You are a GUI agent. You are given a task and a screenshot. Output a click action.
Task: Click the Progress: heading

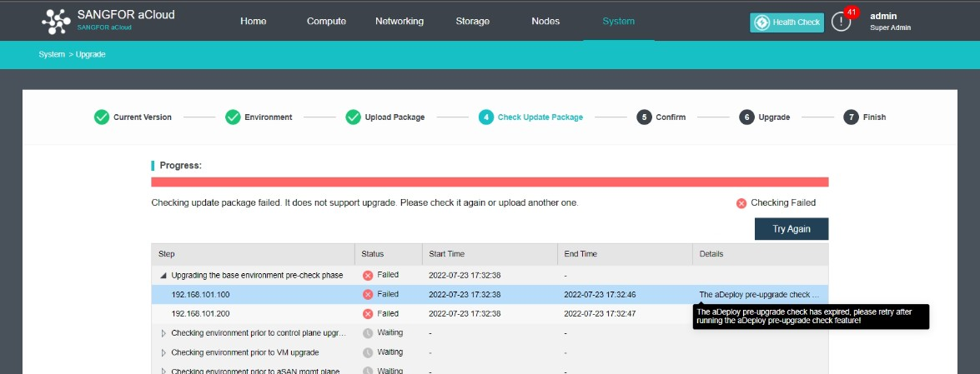[x=181, y=166]
